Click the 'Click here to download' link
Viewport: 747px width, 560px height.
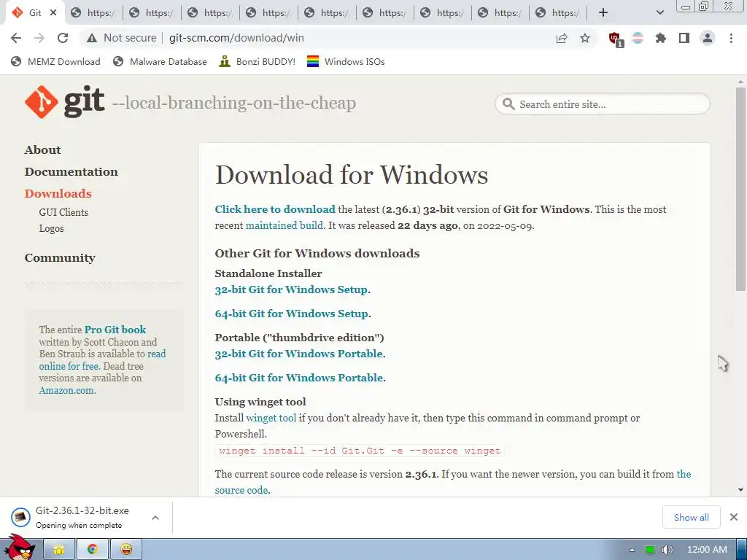point(275,209)
